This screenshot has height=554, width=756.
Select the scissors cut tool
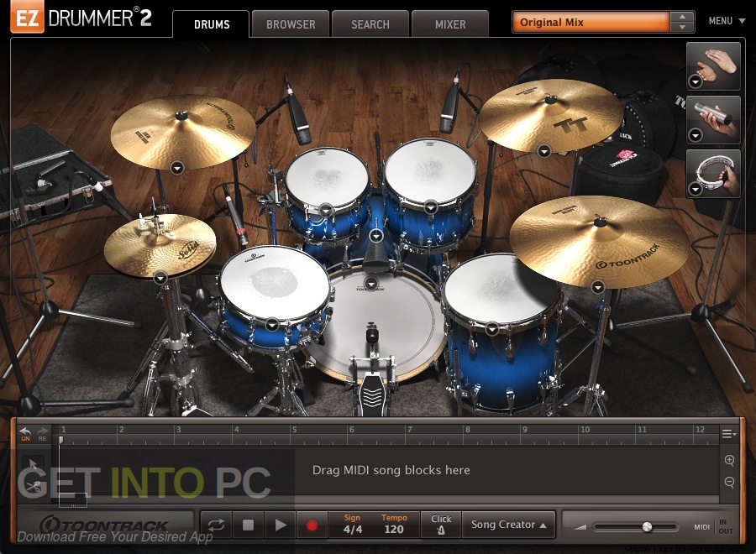click(x=33, y=486)
